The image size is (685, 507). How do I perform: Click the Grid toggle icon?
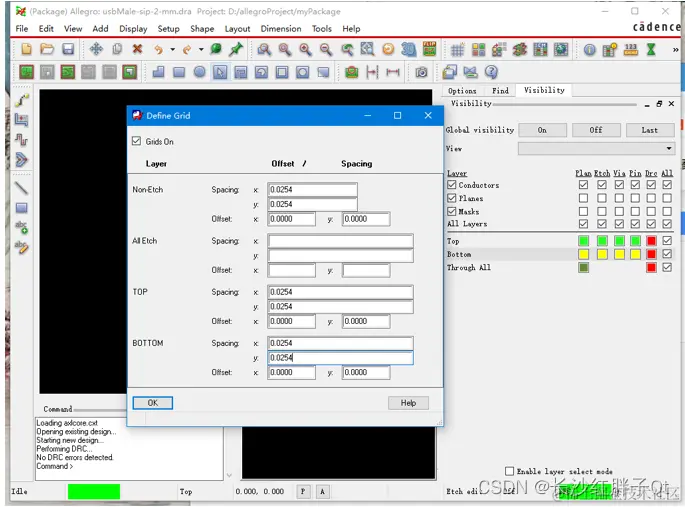457,50
